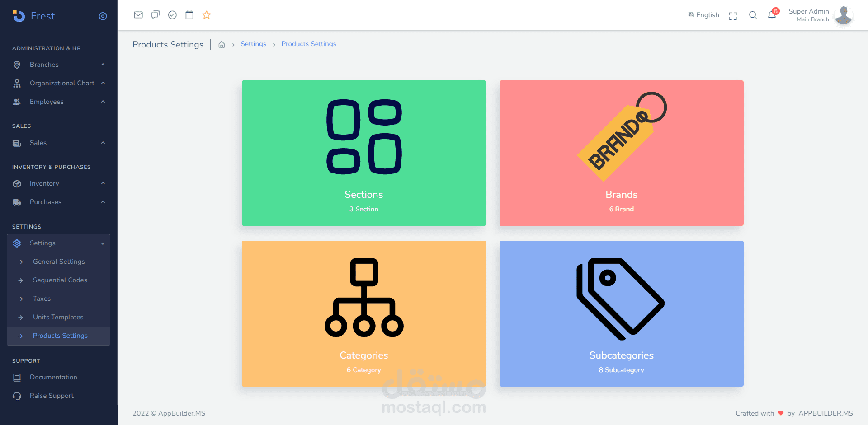Expand the Purchases chevron

click(x=103, y=202)
